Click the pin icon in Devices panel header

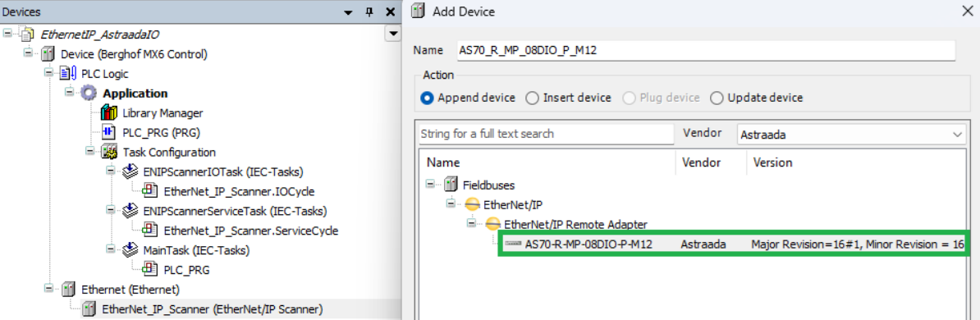pos(370,11)
